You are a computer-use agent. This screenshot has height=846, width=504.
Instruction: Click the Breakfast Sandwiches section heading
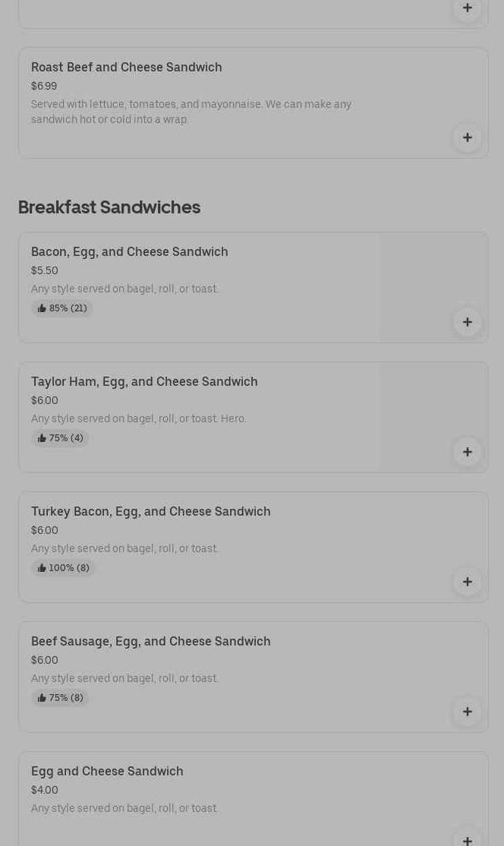click(109, 207)
